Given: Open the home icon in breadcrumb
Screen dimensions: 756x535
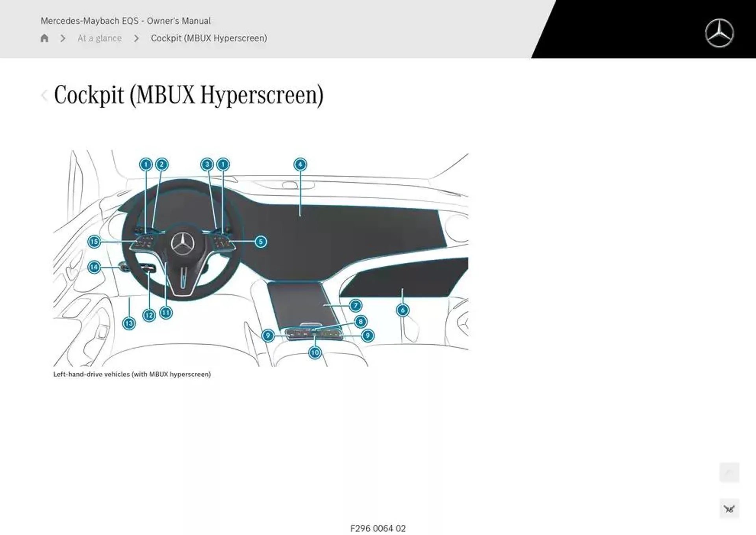Looking at the screenshot, I should (44, 38).
